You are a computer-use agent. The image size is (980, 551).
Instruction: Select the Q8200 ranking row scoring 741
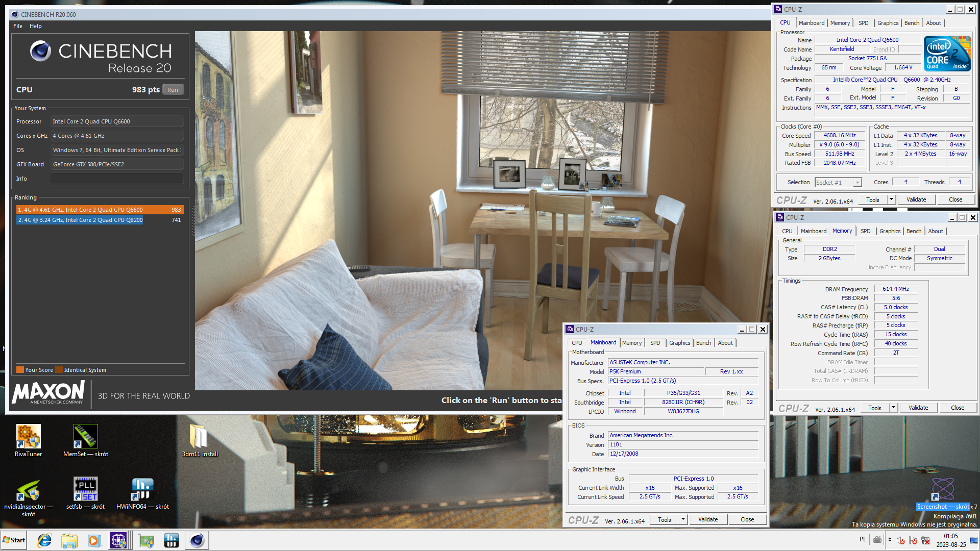click(x=100, y=220)
